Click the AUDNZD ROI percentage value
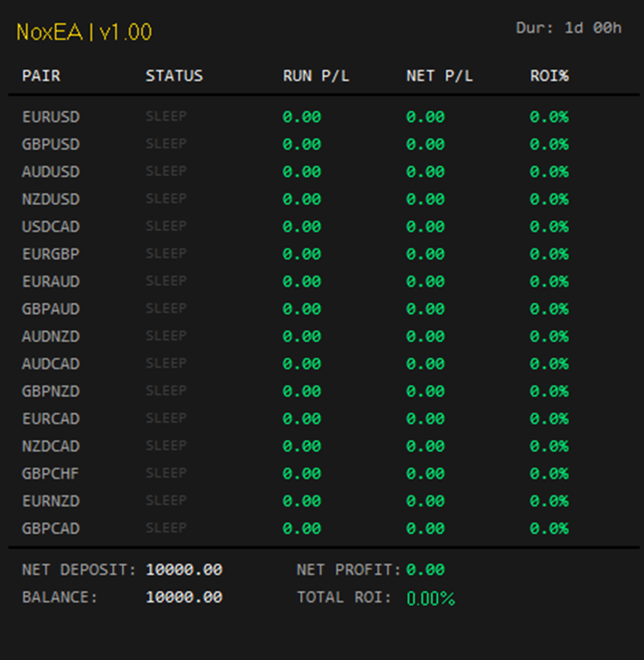Viewport: 644px width, 660px height. (x=548, y=336)
